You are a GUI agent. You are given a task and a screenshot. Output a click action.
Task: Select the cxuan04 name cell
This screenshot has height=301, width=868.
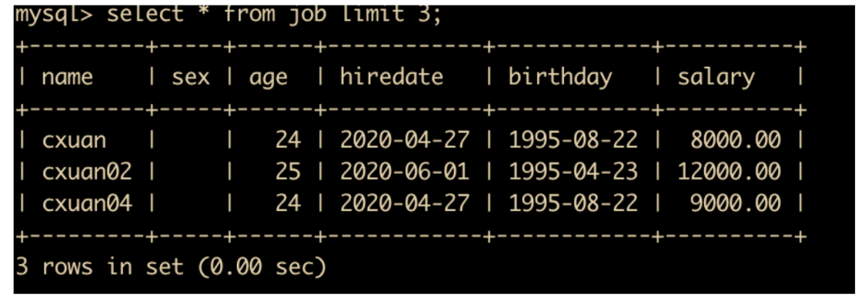coord(87,204)
